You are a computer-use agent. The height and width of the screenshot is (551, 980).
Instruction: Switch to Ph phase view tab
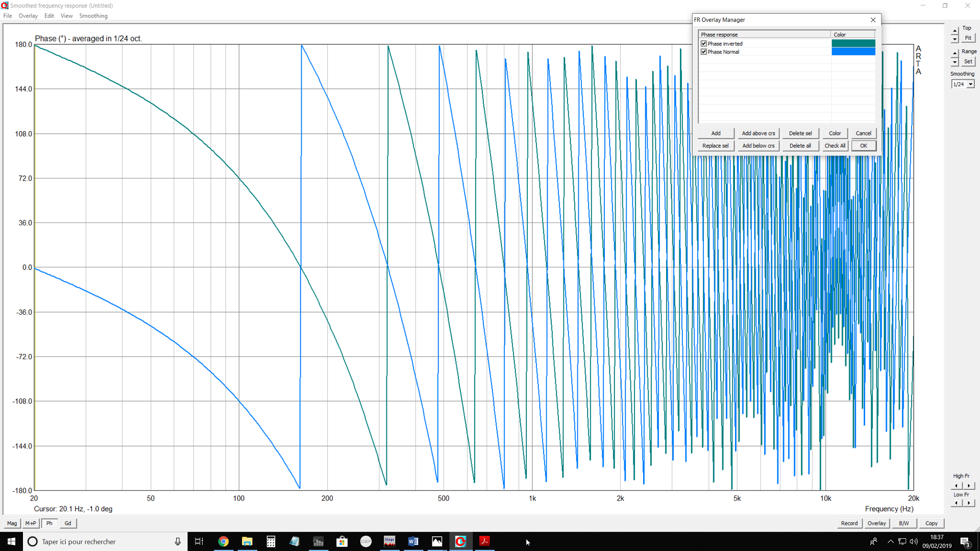tap(50, 523)
